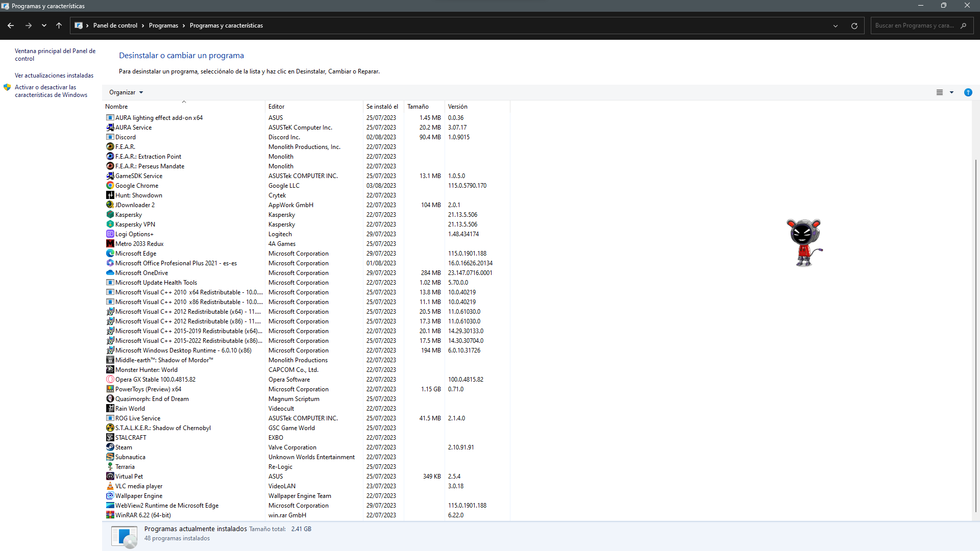Click the Opera GX Stable icon
The width and height of the screenshot is (980, 551).
pos(110,379)
